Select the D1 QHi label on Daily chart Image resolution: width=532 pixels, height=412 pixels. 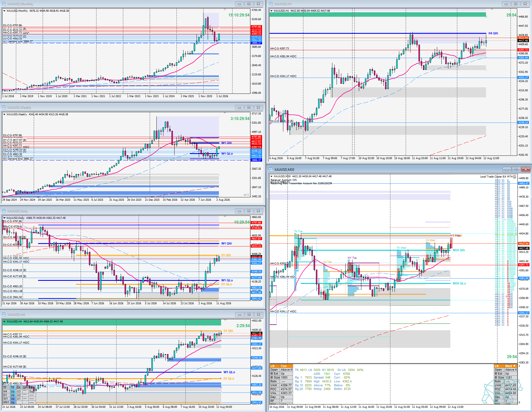pos(226,255)
